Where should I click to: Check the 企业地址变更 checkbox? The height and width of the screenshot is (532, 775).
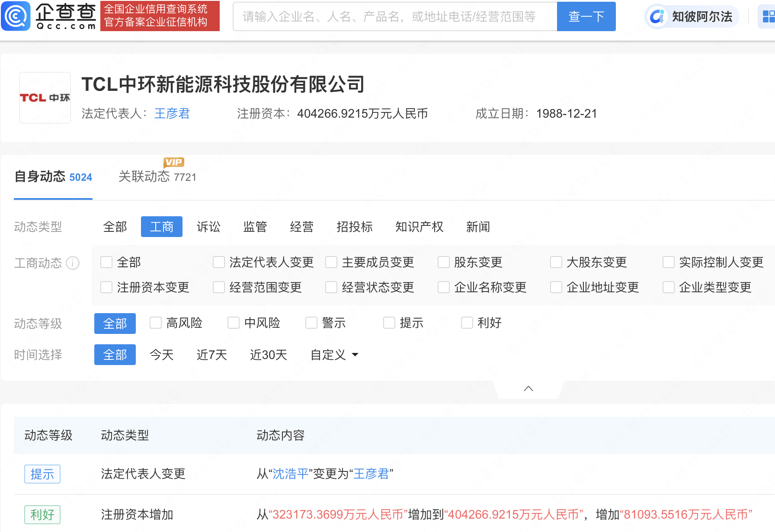click(556, 287)
